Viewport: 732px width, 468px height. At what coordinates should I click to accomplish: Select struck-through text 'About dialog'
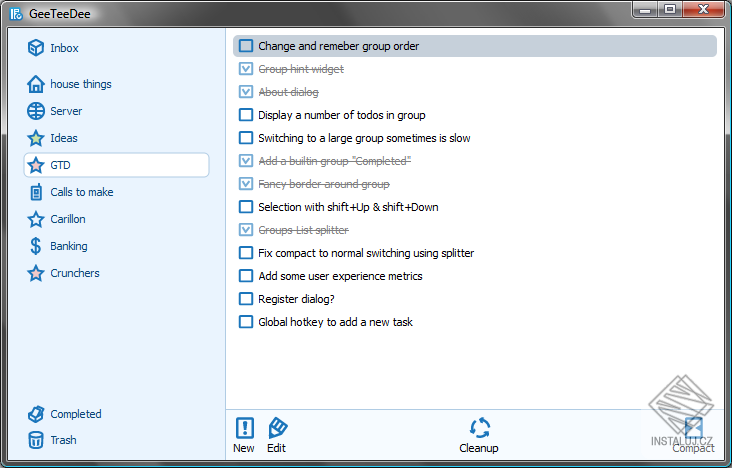coord(289,92)
